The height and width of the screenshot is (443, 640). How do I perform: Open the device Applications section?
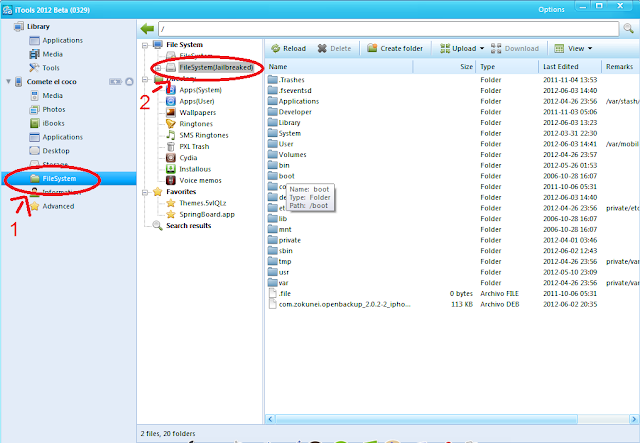[x=56, y=137]
